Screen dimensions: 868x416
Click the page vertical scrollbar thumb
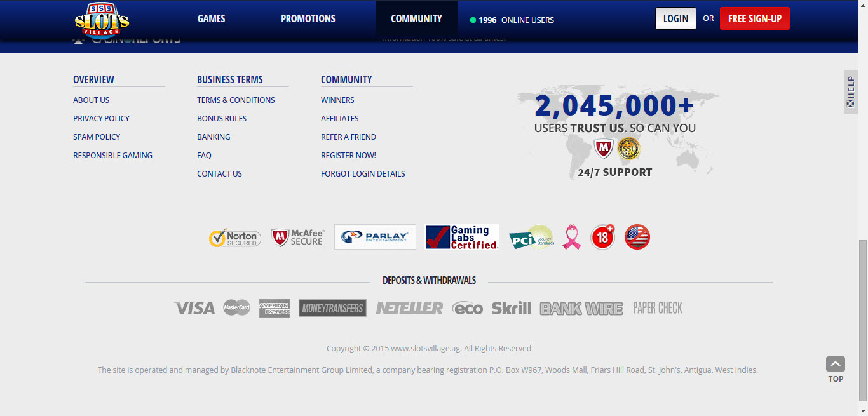[863, 322]
